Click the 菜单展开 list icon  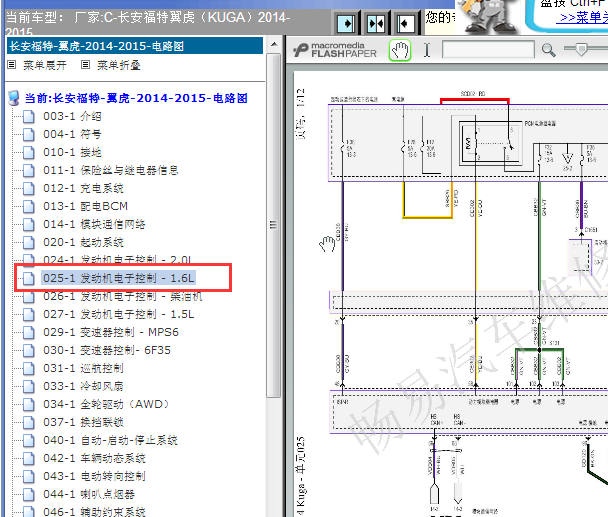pyautogui.click(x=12, y=65)
